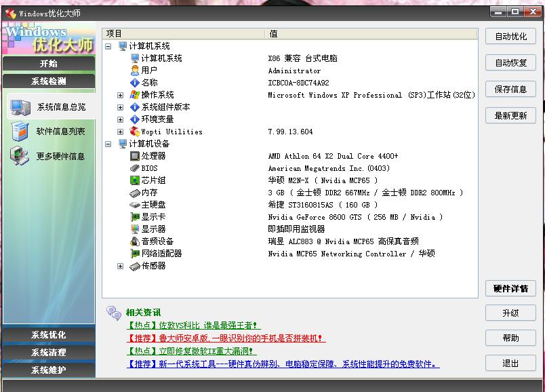Select the Wopti Utilities icon

point(135,132)
